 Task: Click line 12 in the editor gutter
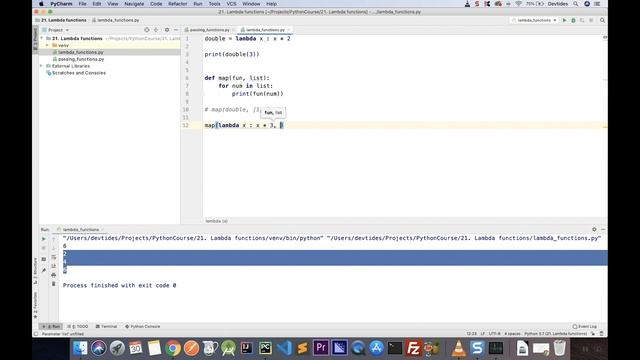[x=186, y=125]
